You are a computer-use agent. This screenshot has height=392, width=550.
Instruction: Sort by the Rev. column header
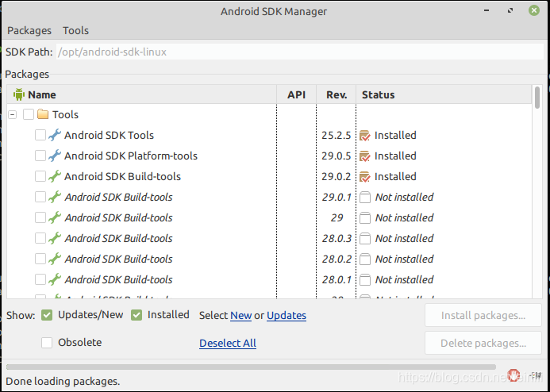tap(337, 94)
